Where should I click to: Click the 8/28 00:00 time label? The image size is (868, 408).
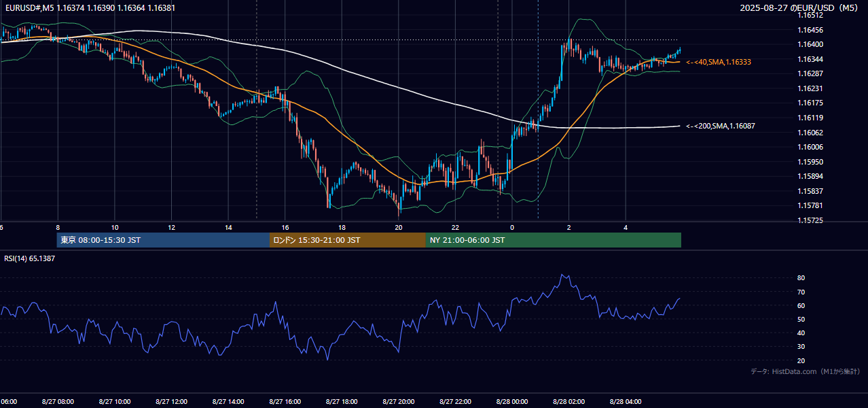point(512,401)
